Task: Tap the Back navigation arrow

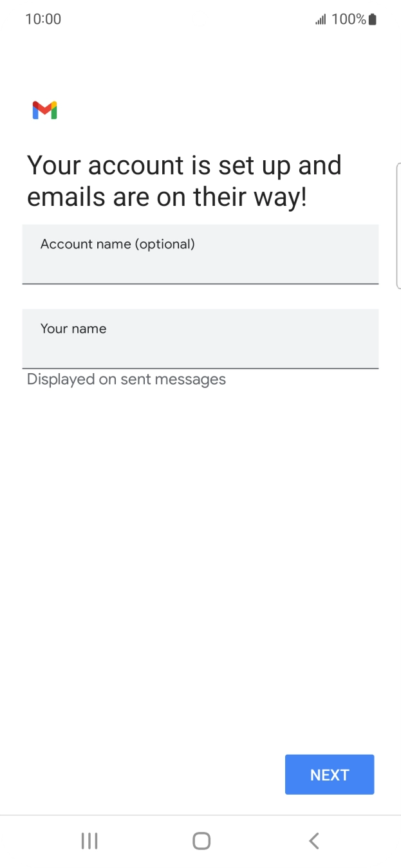Action: click(x=313, y=840)
